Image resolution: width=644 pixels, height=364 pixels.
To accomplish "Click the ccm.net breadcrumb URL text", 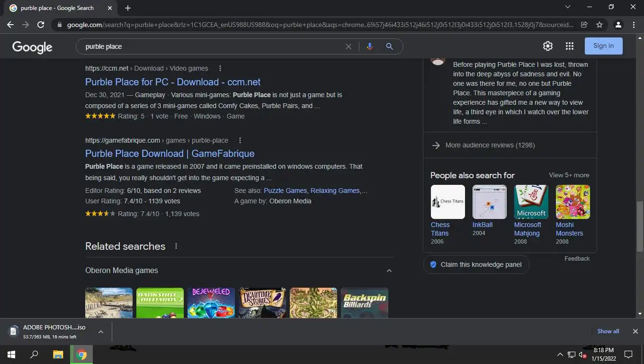I will [146, 68].
